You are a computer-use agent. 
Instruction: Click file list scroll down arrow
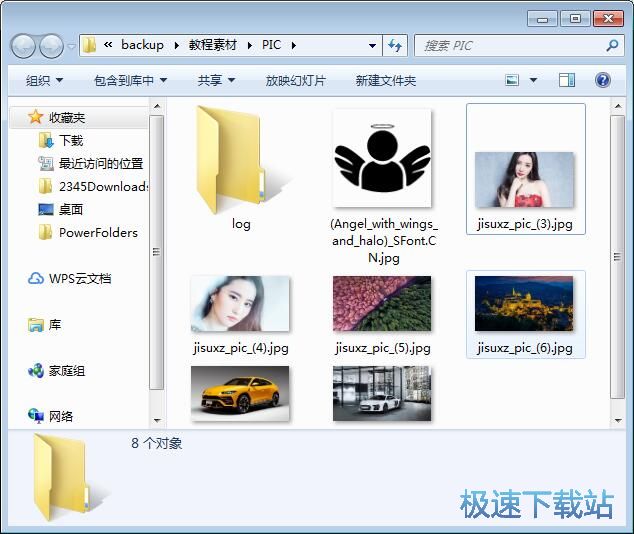tap(617, 421)
